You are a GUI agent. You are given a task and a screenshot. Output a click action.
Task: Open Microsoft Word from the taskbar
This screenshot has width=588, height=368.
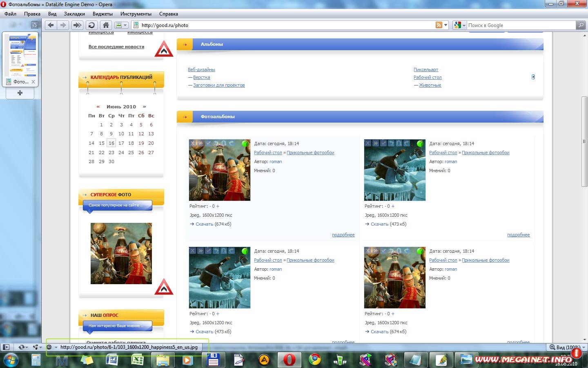click(112, 360)
